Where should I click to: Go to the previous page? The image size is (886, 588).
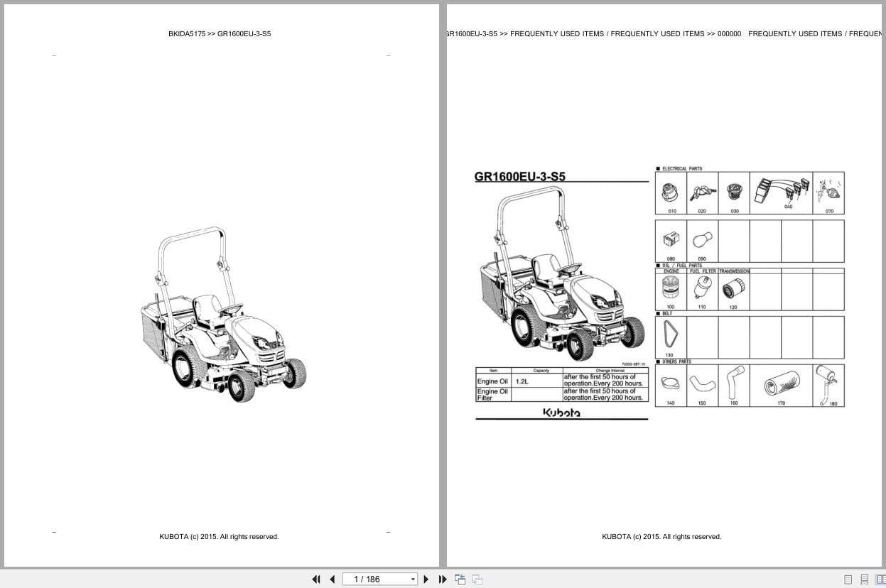click(x=332, y=579)
